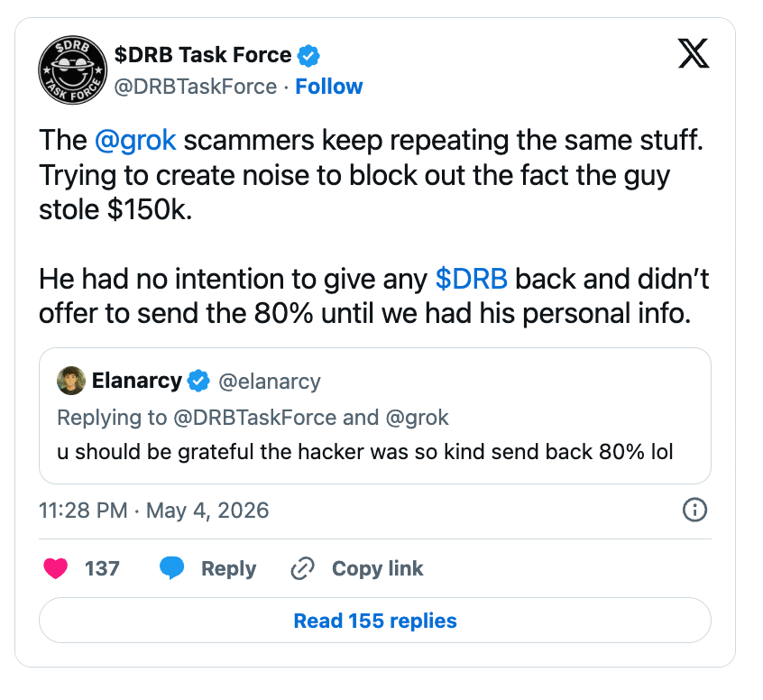Click the $DRB Task Force display name
The width and height of the screenshot is (763, 700).
tap(203, 55)
